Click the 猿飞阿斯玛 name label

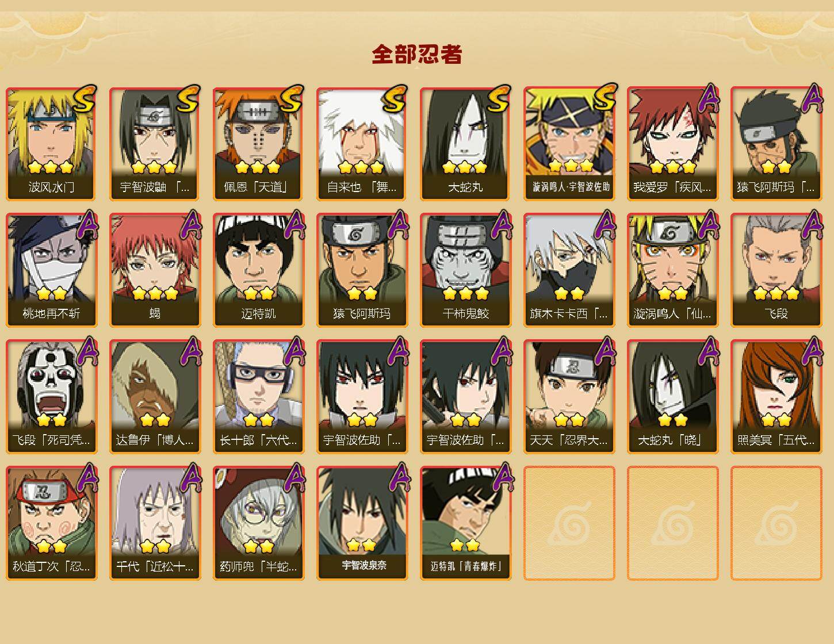coord(362,313)
